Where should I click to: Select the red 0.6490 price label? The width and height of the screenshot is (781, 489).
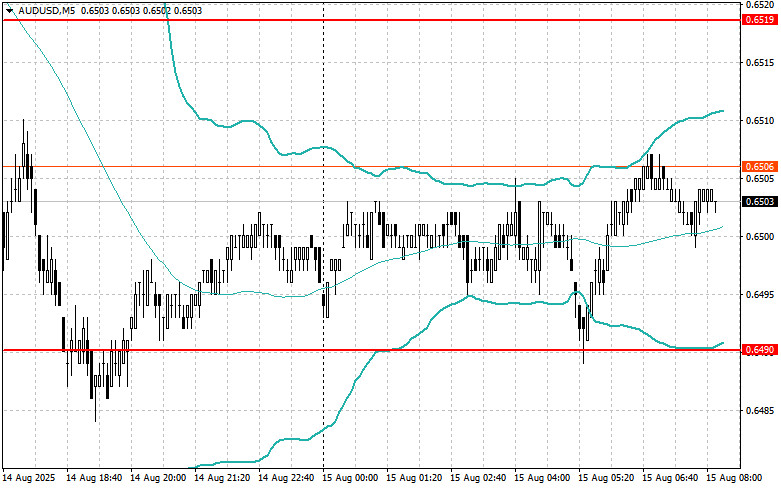(x=760, y=350)
